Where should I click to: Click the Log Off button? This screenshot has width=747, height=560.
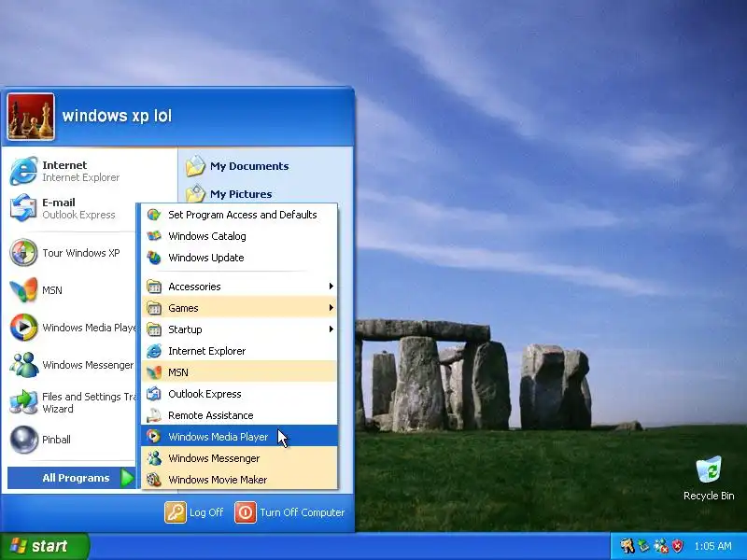194,512
